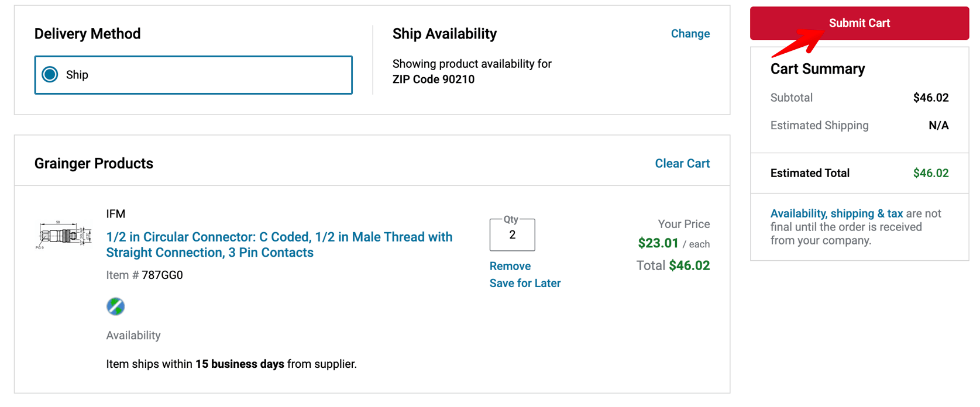This screenshot has height=407, width=980.
Task: Remove the connector from the cart
Action: coord(510,266)
